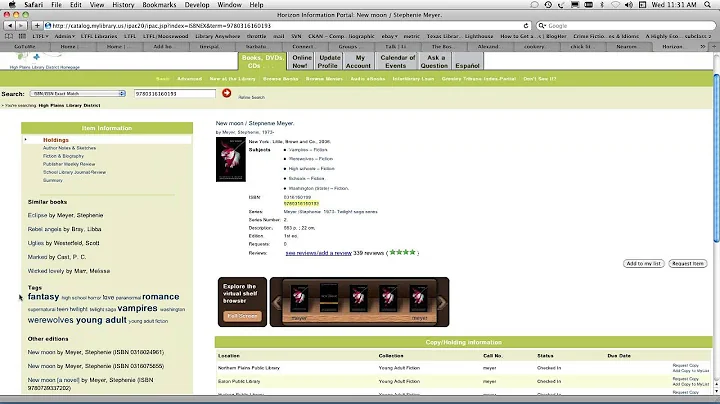This screenshot has width=720, height=404.
Task: Click the Wi-Fi status icon
Action: tap(615, 5)
